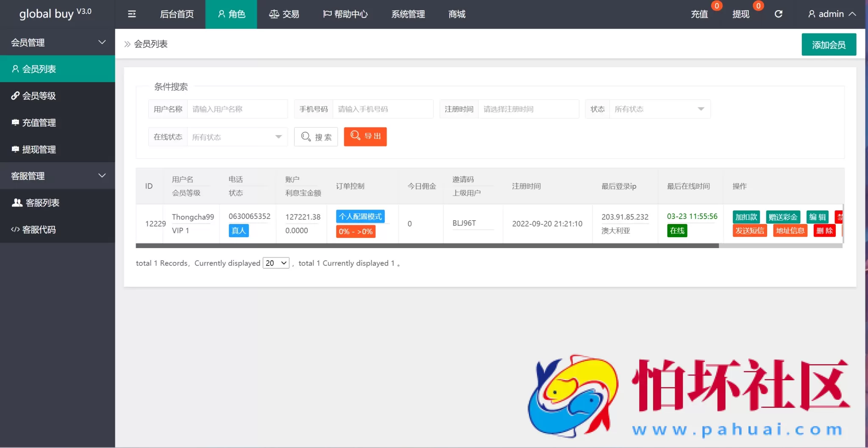Click the 添加会员 button

[x=828, y=44]
